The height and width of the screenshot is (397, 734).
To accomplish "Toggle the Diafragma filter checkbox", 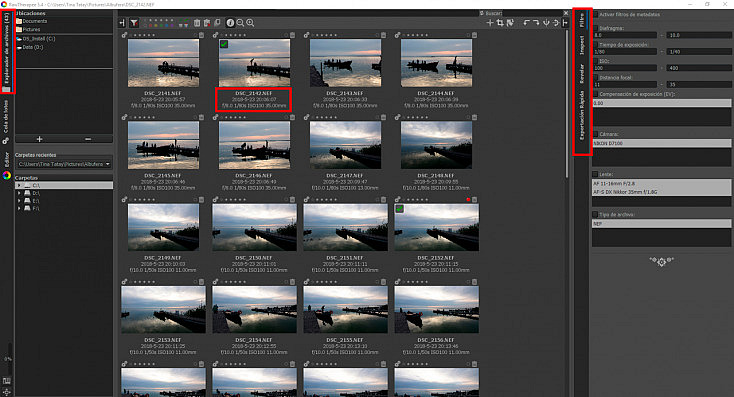I will [595, 28].
